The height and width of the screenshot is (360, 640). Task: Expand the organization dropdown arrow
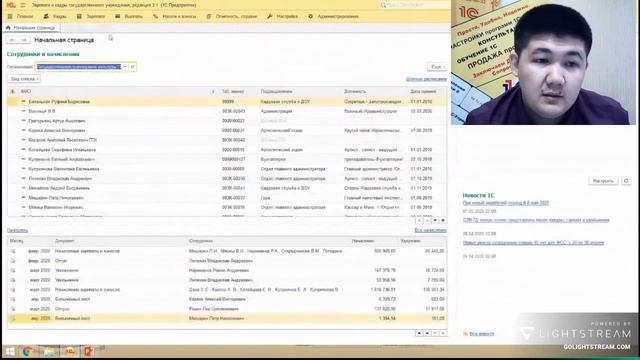[x=125, y=67]
